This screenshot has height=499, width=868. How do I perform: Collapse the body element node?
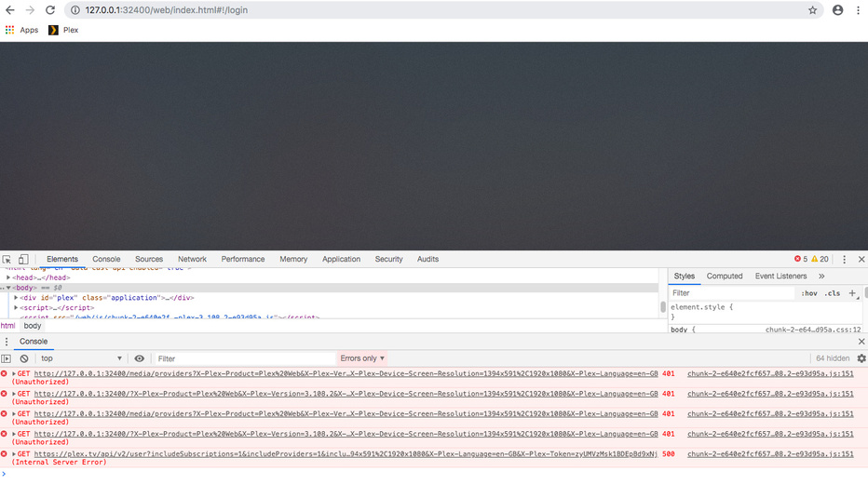[x=8, y=288]
